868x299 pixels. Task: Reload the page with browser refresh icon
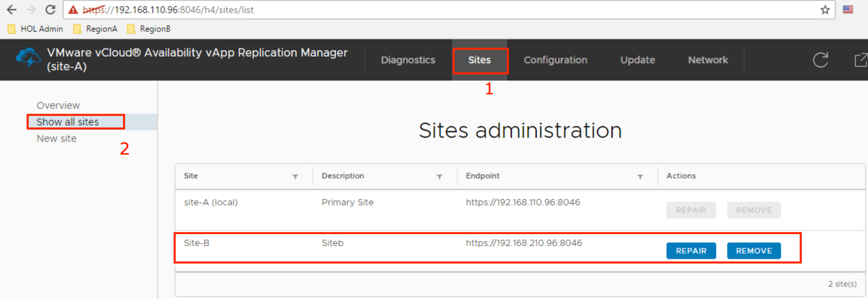click(x=50, y=10)
